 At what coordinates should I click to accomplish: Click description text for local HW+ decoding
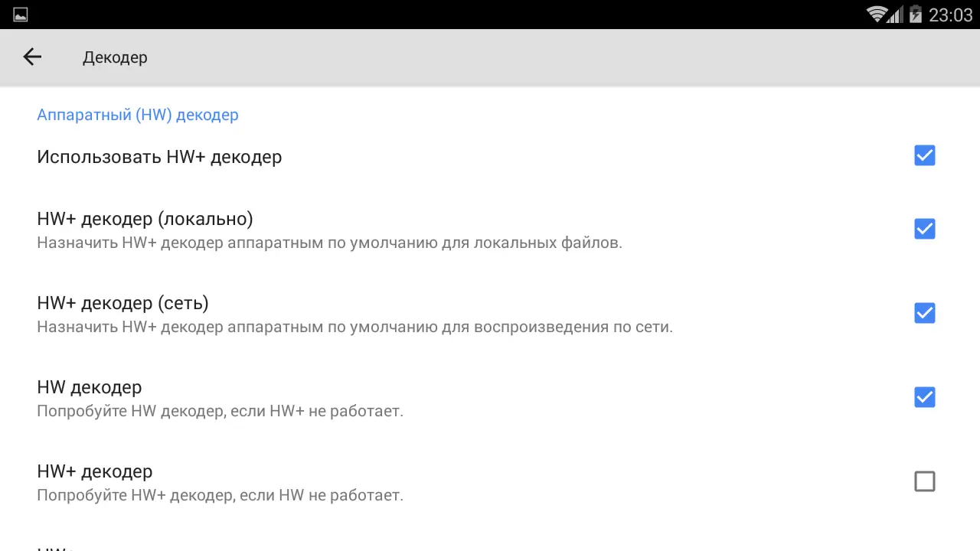click(329, 243)
